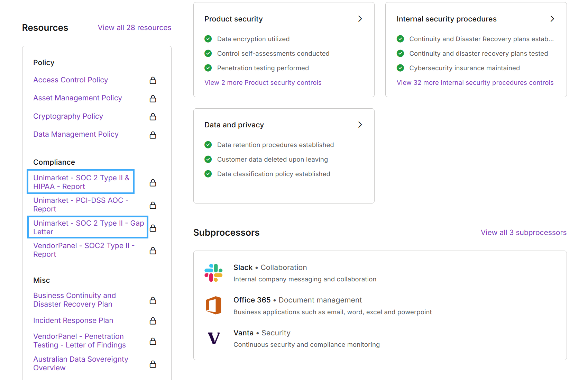588x380 pixels.
Task: Click the lock icon next to Cryptography Policy
Action: coord(153,117)
